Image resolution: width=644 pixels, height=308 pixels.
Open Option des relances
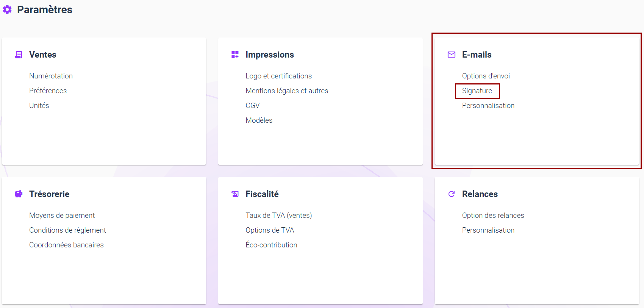point(493,216)
